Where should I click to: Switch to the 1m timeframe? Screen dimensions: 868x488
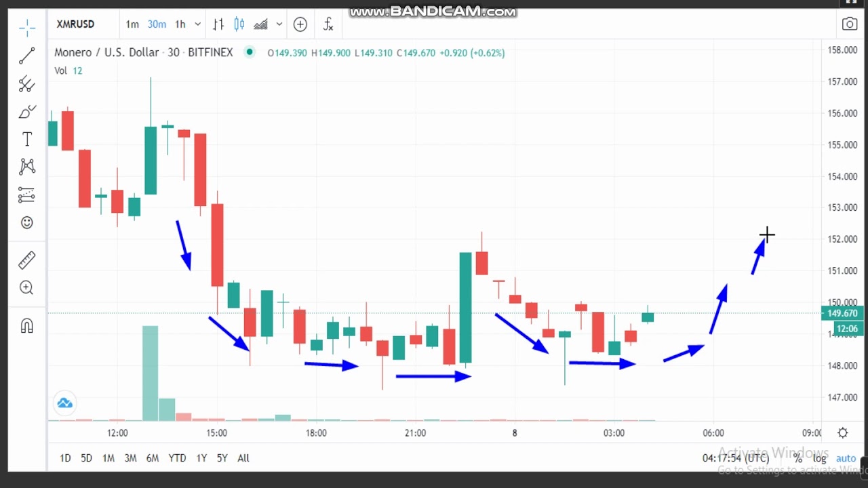point(132,24)
